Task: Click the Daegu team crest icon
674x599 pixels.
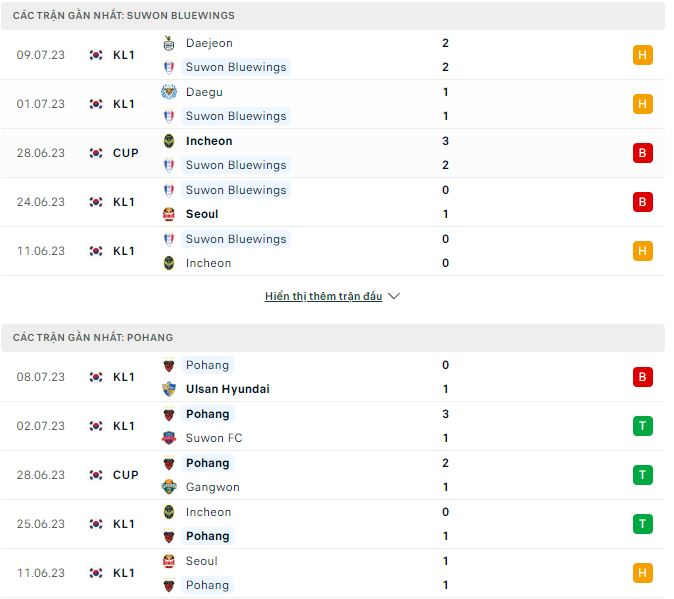Action: pyautogui.click(x=168, y=92)
